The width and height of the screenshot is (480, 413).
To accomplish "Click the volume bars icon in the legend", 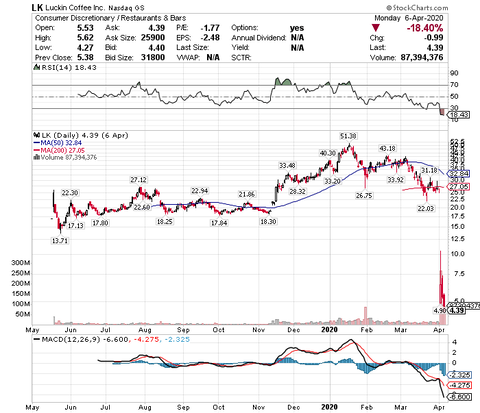I will tap(36, 157).
